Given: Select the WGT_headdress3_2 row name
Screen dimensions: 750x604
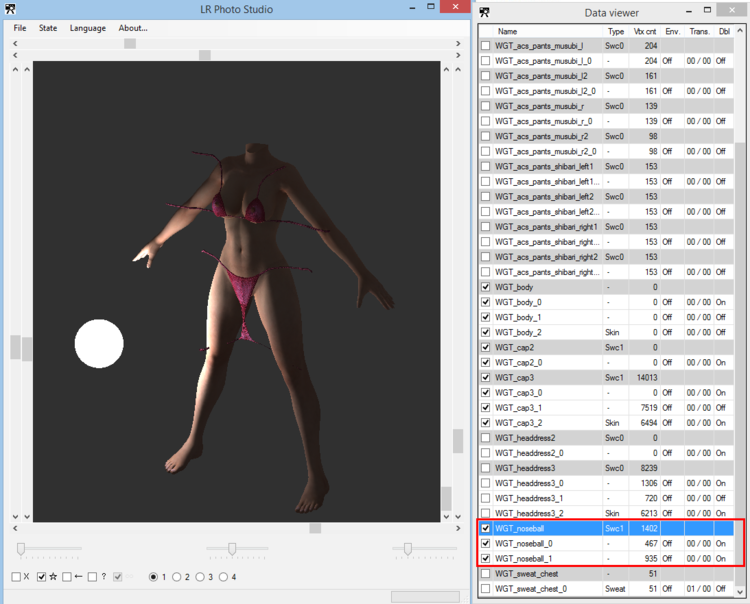Looking at the screenshot, I should [x=529, y=513].
